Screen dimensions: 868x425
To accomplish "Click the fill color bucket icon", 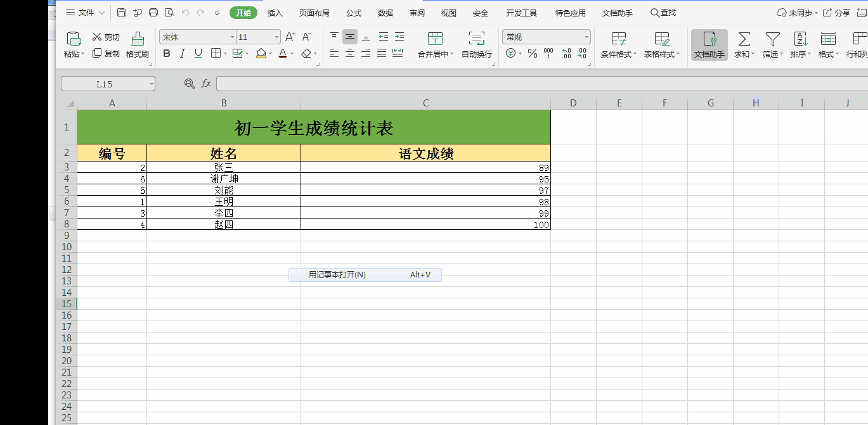I will click(260, 54).
